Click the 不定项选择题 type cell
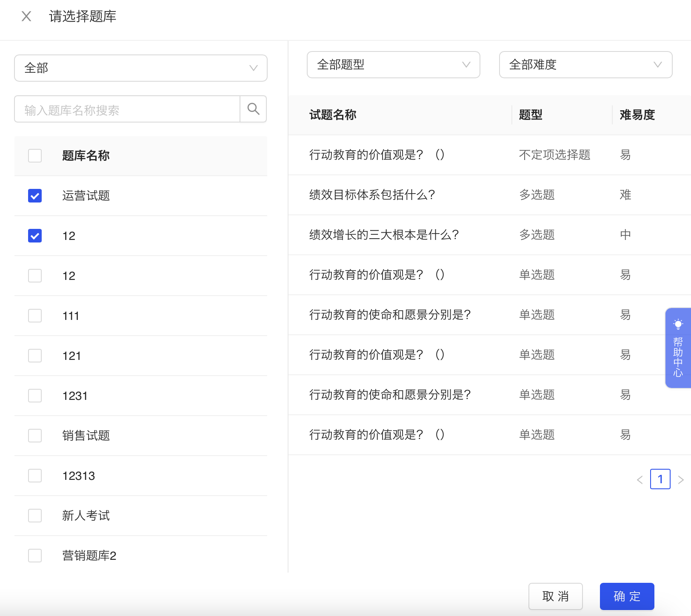Screen dimensions: 691x616 554,155
